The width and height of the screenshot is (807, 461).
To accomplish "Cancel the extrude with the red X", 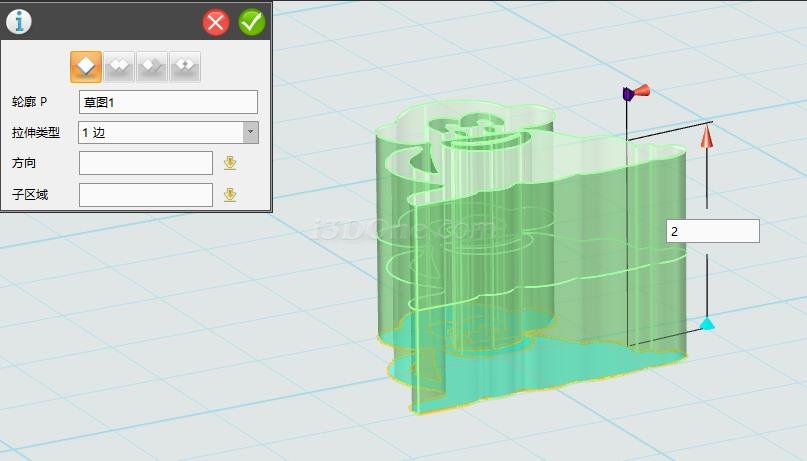I will click(x=216, y=22).
